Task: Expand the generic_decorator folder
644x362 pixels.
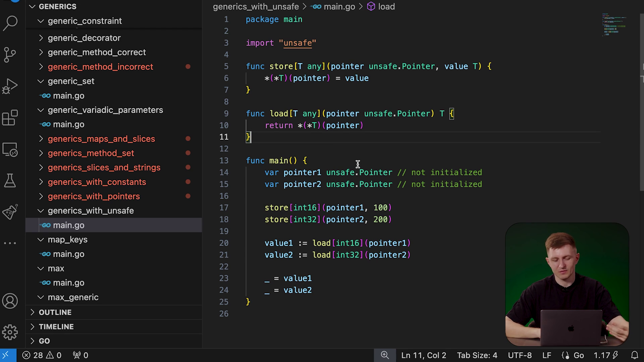Action: 84,38
